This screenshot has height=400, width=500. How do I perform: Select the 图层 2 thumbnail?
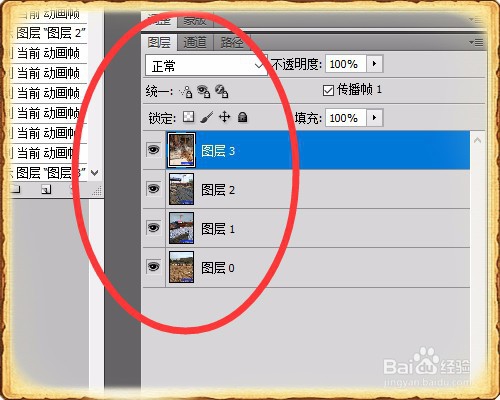click(x=181, y=189)
